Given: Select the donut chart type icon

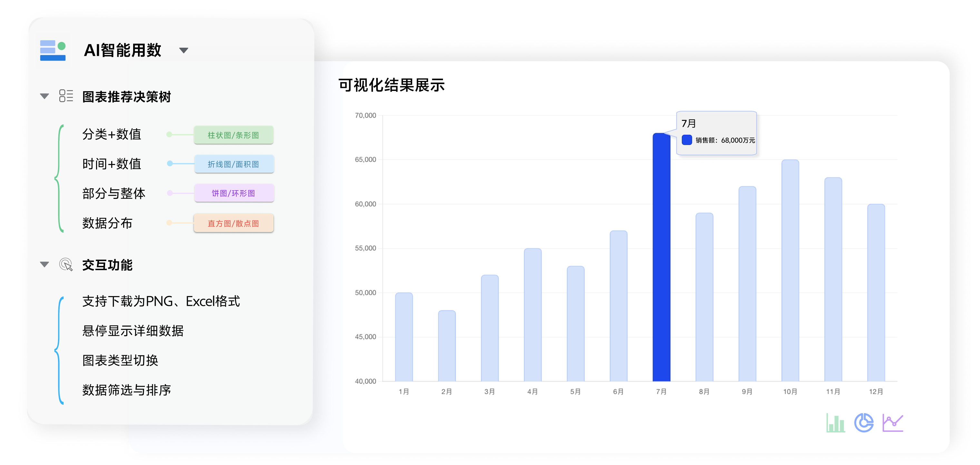Looking at the screenshot, I should pyautogui.click(x=864, y=422).
